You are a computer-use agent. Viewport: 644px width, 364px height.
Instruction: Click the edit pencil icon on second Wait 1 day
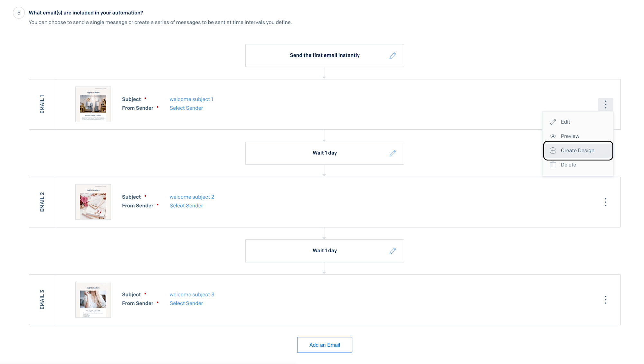point(392,251)
